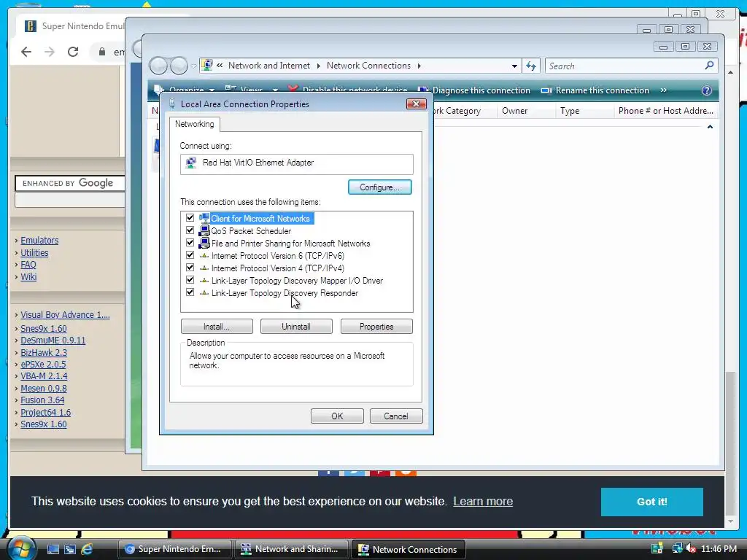Expand toolbar overflow chevron

[664, 90]
